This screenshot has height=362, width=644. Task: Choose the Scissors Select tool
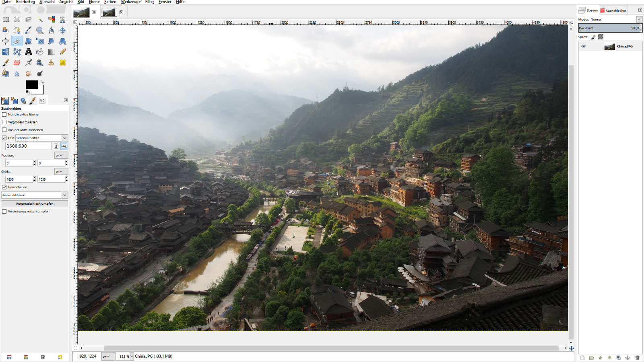pyautogui.click(x=63, y=19)
